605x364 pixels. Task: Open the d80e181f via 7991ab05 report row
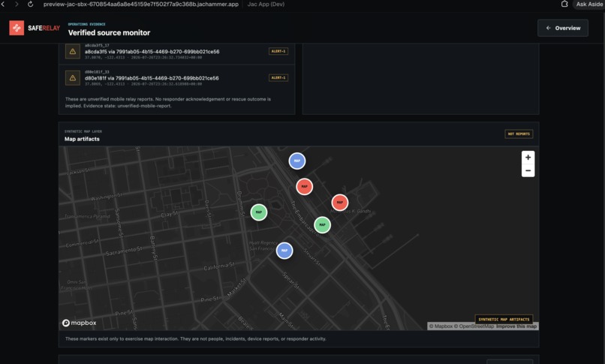tap(176, 78)
